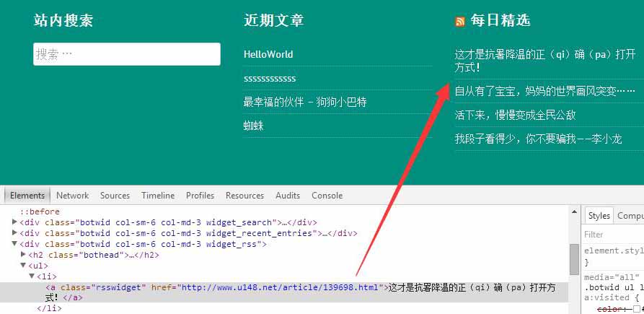Click the a:visited color swatch
Image resolution: width=644 pixels, height=314 pixels.
[x=636, y=309]
